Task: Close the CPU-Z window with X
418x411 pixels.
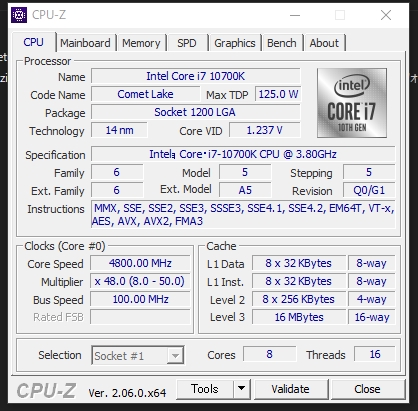Action: [x=386, y=15]
